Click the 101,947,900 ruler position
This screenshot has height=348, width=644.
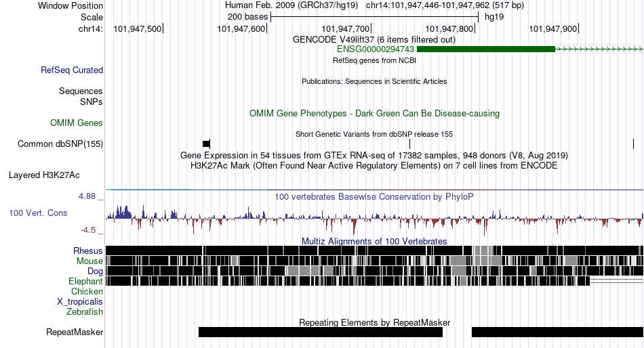(x=552, y=28)
